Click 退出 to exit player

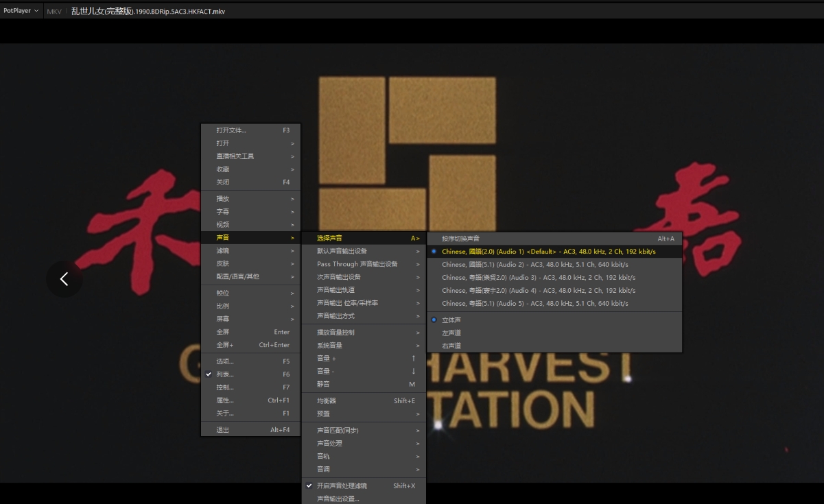(223, 430)
